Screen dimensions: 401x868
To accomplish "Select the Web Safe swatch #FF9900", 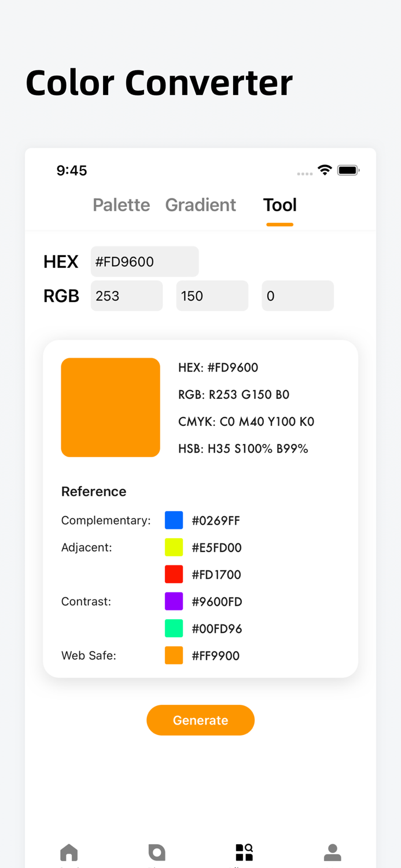I will [x=174, y=655].
